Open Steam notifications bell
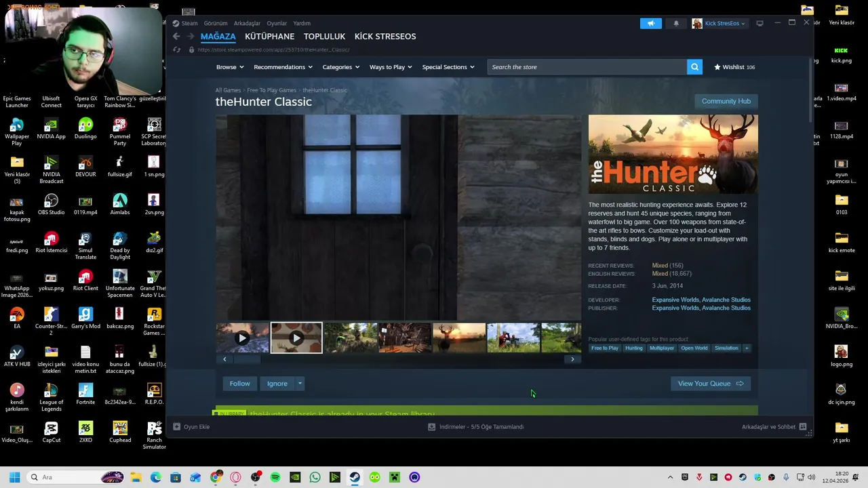 coord(676,23)
